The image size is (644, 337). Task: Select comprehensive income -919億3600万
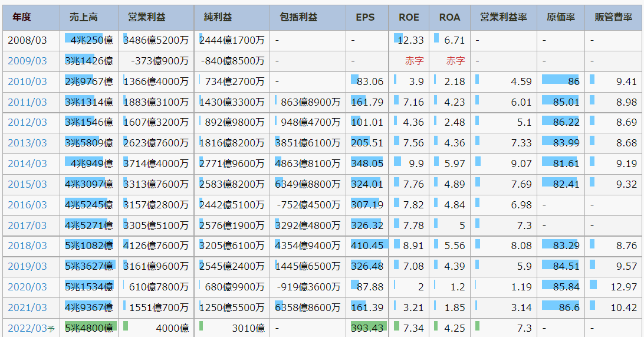coord(308,287)
